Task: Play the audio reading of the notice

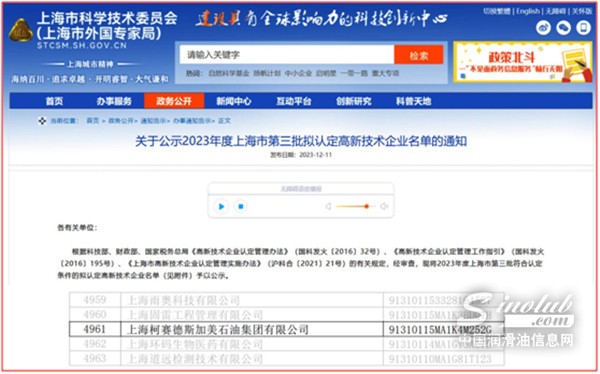Action: 221,207
